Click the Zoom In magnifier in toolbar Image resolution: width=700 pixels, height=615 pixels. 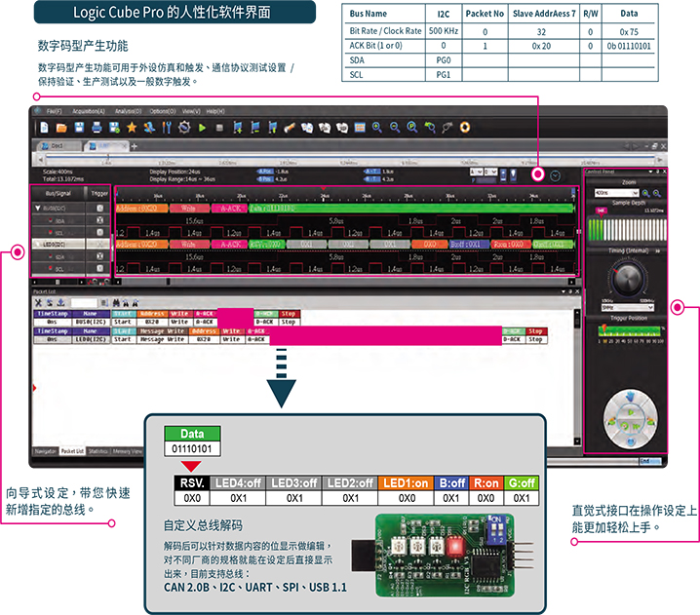pos(377,128)
